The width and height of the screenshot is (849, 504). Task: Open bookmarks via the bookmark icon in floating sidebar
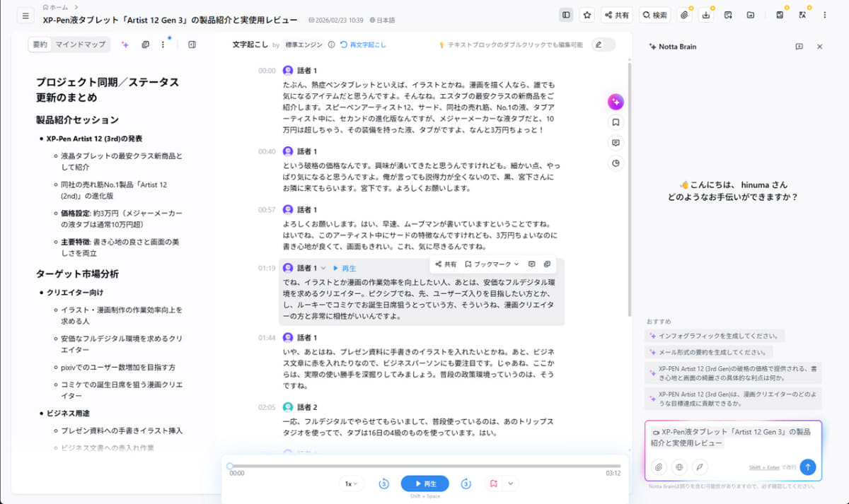[616, 122]
